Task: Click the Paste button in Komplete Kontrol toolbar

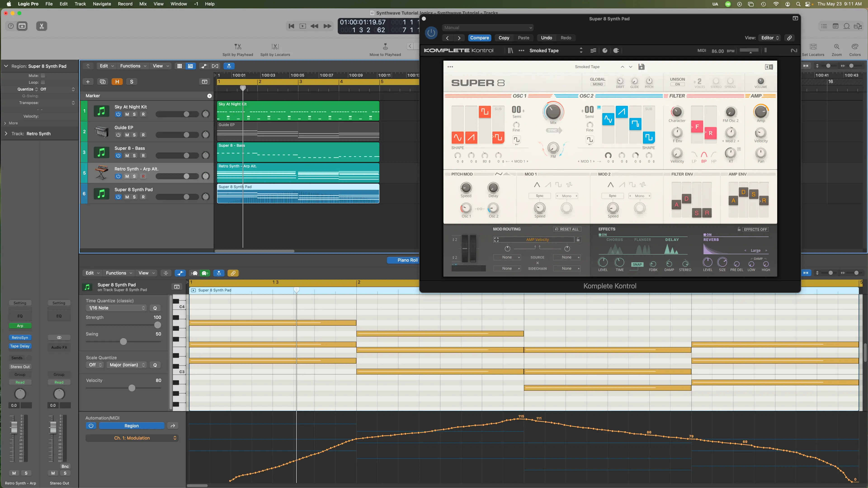Action: click(524, 38)
